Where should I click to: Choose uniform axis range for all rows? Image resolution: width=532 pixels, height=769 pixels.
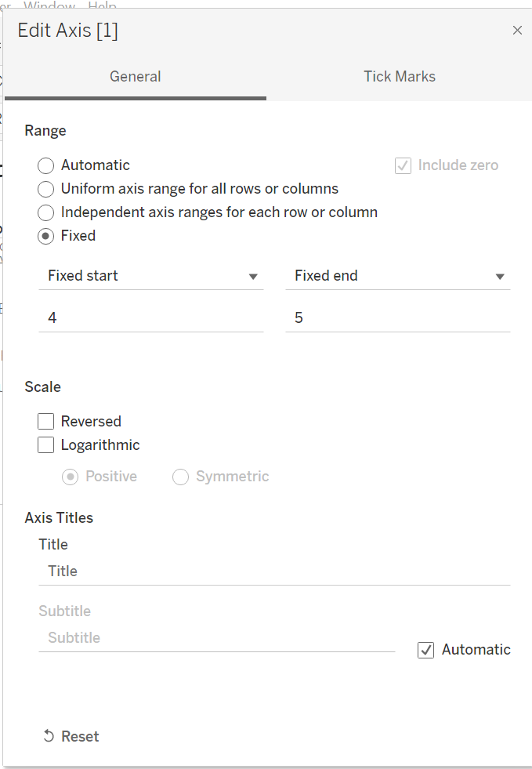coord(45,189)
